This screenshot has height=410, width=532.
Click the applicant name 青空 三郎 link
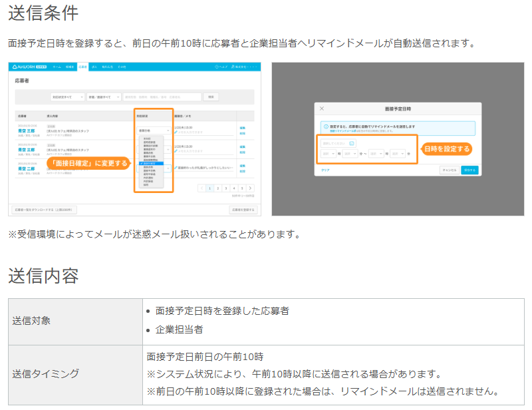click(x=27, y=130)
